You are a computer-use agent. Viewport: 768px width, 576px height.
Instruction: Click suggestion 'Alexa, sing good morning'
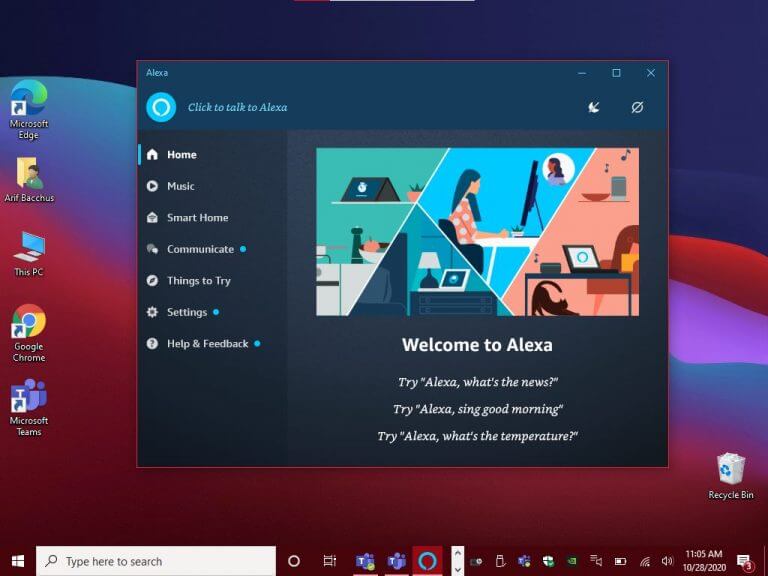(x=478, y=409)
